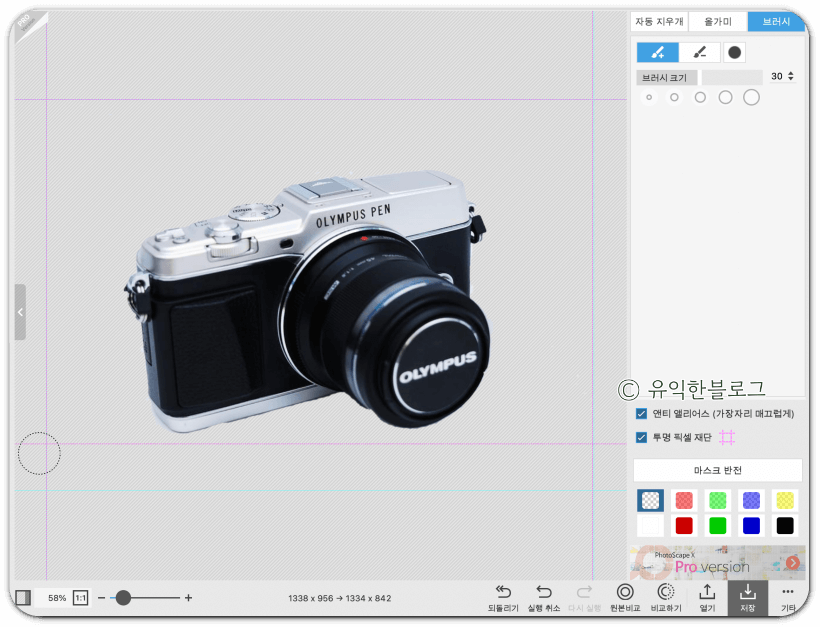The width and height of the screenshot is (820, 627).
Task: Toggle the 투명 픽셀 재단 checkbox
Action: tap(642, 437)
